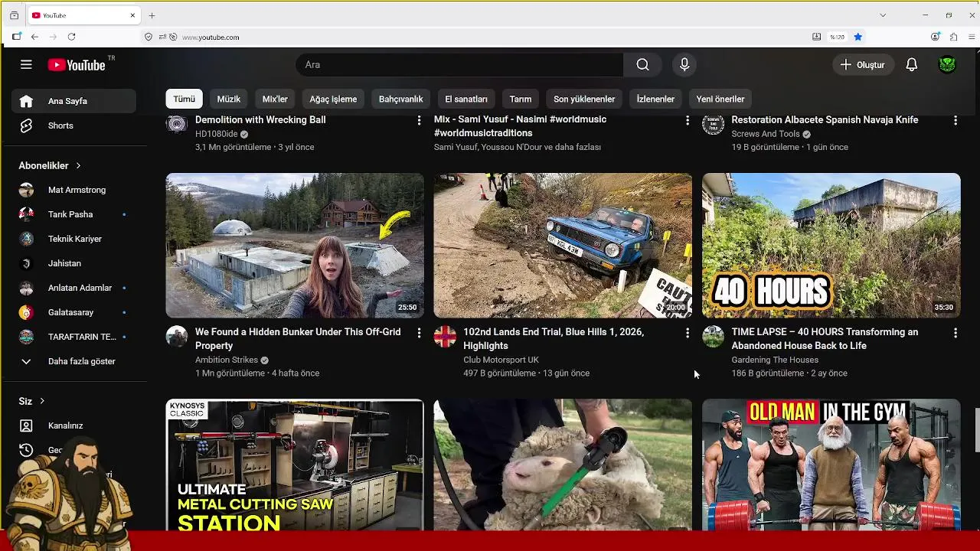Open browser extensions puzzle icon
The height and width of the screenshot is (551, 980).
tap(953, 37)
